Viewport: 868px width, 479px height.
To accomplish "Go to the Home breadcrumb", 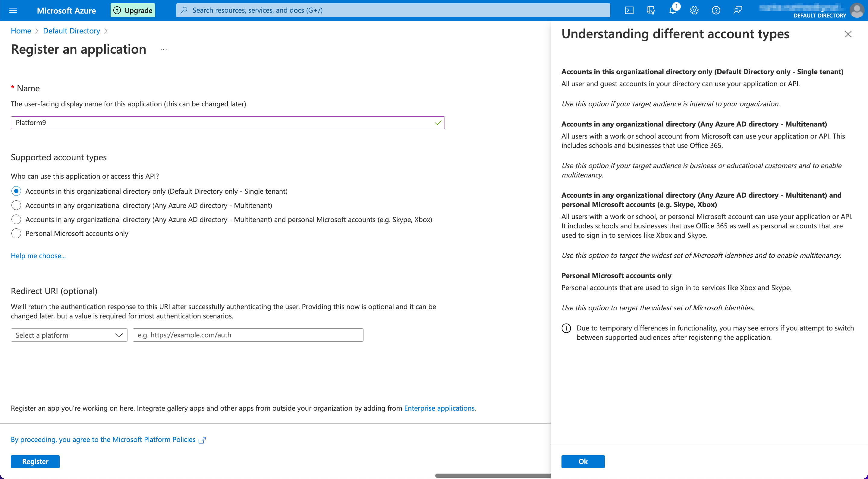I will coord(21,31).
